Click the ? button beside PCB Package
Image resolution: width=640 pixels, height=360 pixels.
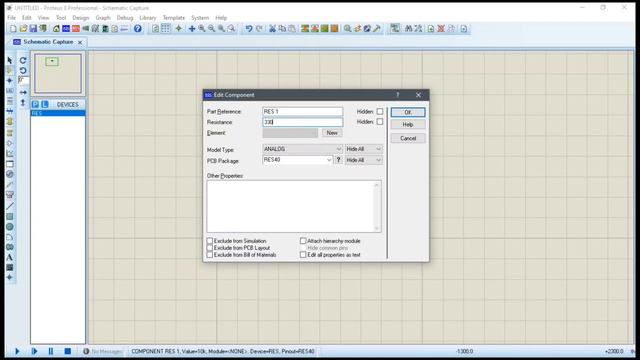click(338, 160)
